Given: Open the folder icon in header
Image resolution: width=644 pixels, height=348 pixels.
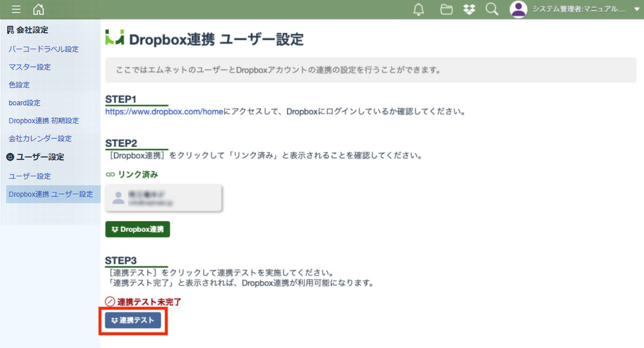Looking at the screenshot, I should [x=445, y=9].
